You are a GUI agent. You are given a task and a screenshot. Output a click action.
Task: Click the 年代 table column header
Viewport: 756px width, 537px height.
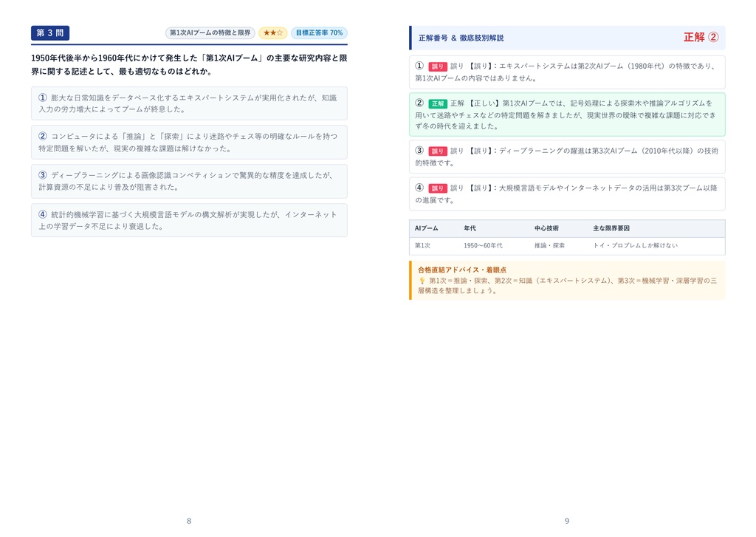[470, 228]
